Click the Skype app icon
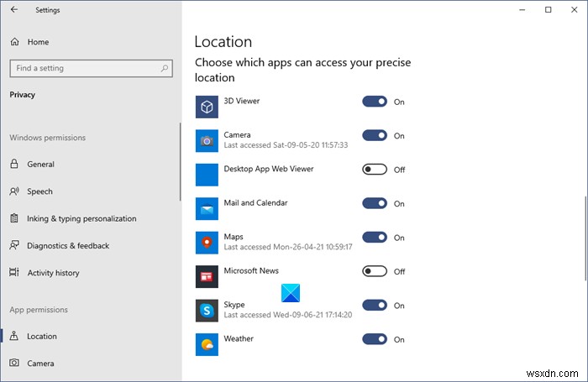Viewport: 588px width, 382px height. [x=207, y=311]
